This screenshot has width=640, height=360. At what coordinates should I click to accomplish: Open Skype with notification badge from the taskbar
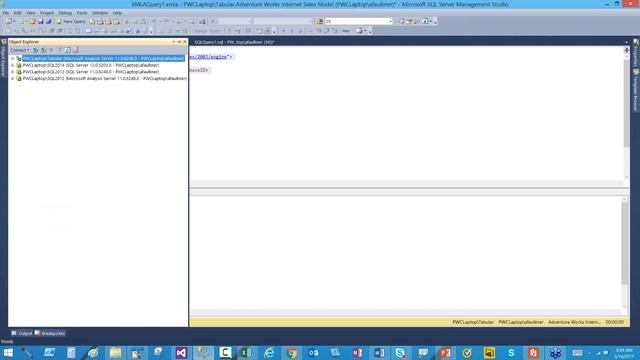coord(400,353)
